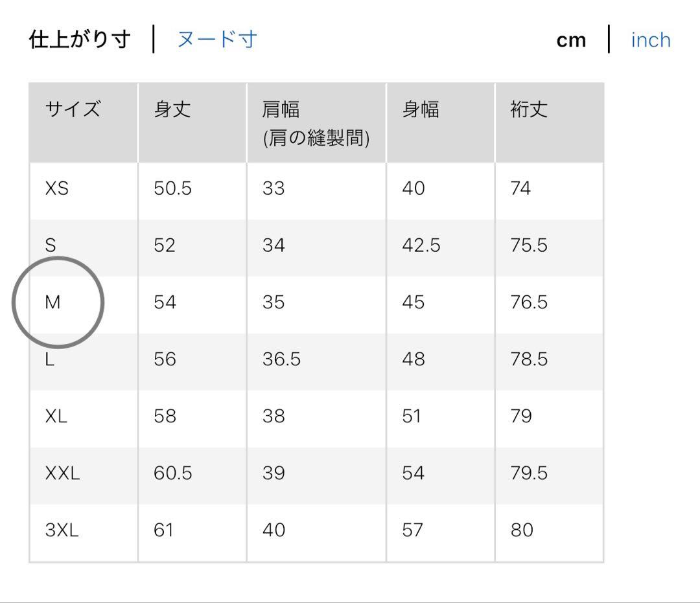Click the 42.5 body width cell
This screenshot has width=700, height=603.
point(421,245)
